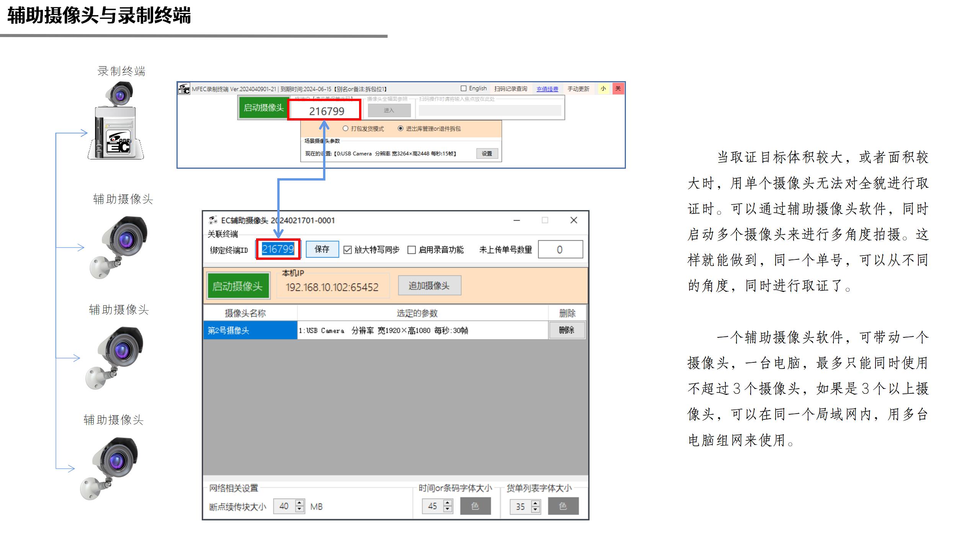Screen dimensions: 980x551
Task: Click the yellow 小 minimize button
Action: click(603, 89)
